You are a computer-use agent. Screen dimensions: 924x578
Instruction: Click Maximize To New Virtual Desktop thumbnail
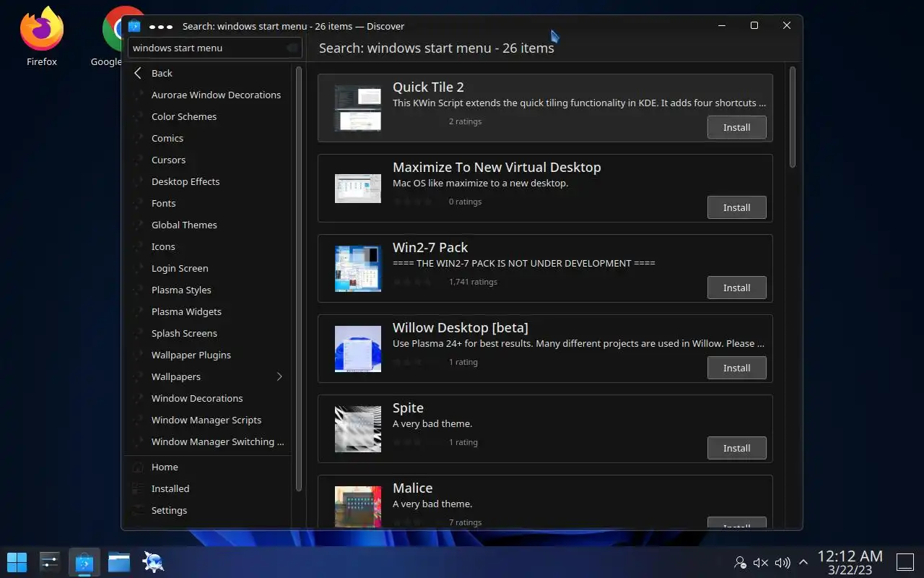[358, 188]
